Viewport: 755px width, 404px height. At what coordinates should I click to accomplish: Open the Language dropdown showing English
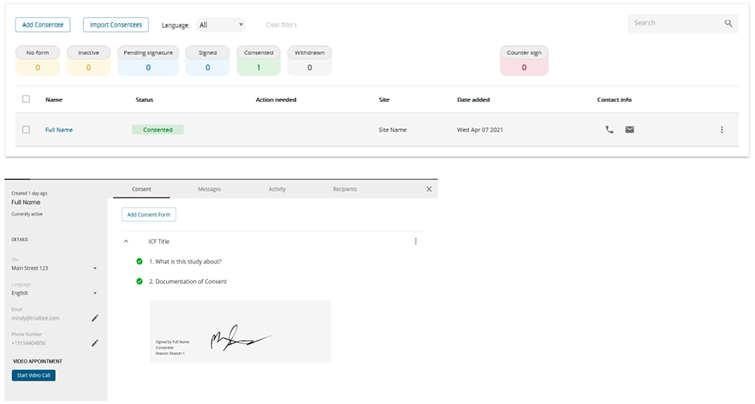[54, 293]
